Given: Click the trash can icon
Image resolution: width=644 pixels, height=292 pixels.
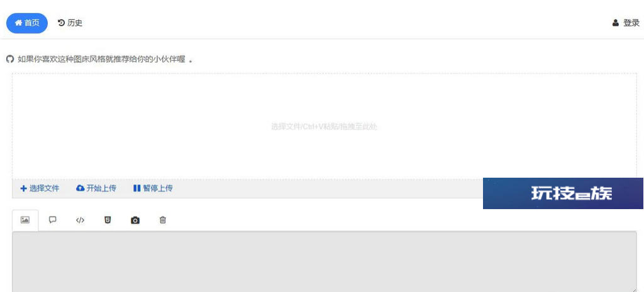Looking at the screenshot, I should pos(163,220).
